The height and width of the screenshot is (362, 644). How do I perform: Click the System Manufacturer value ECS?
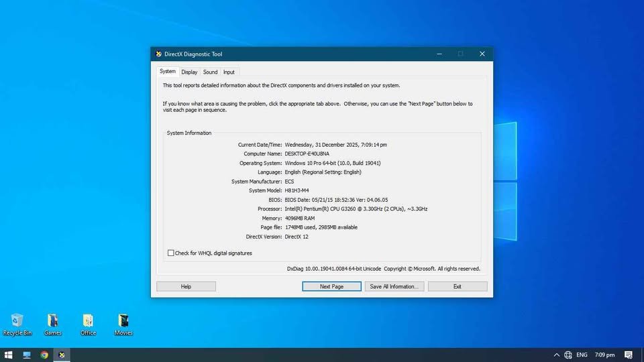click(x=289, y=182)
